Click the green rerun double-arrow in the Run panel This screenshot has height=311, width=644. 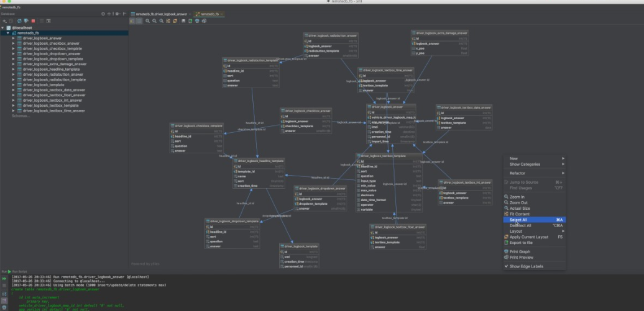pos(4,279)
